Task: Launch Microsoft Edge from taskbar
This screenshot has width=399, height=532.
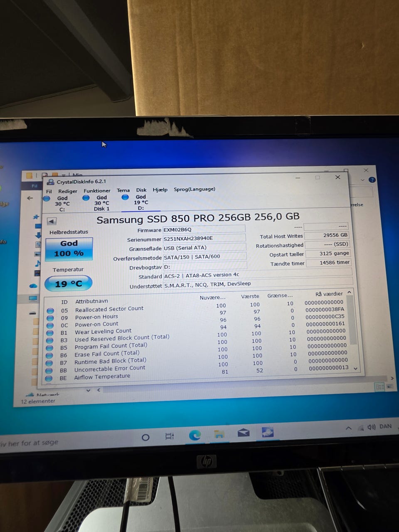Action: (x=195, y=435)
